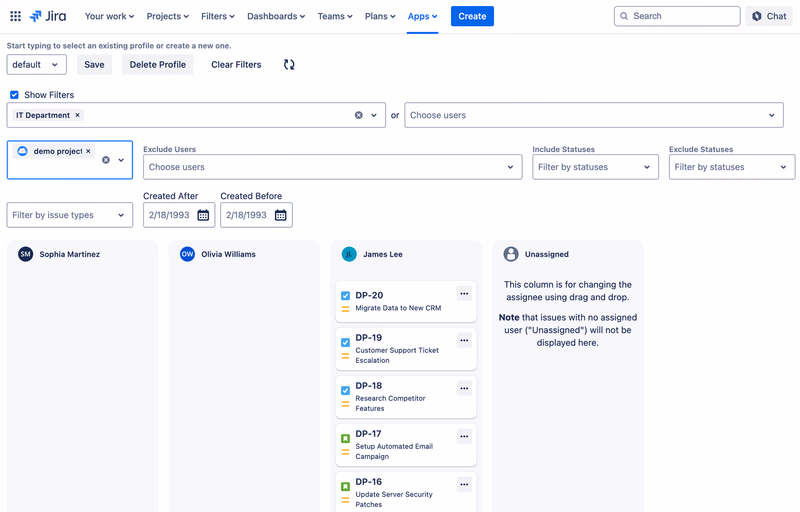The image size is (800, 512).
Task: Clear all selected teams field
Action: [359, 115]
